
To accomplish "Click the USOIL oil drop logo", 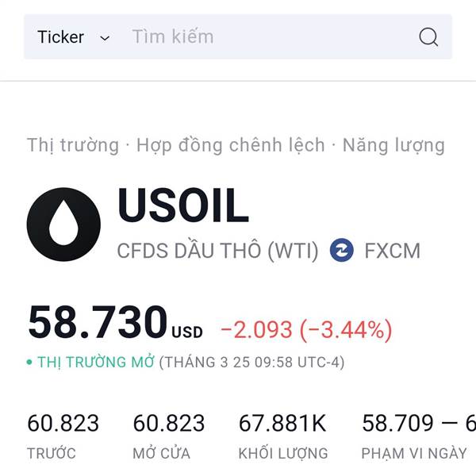I will [x=63, y=225].
